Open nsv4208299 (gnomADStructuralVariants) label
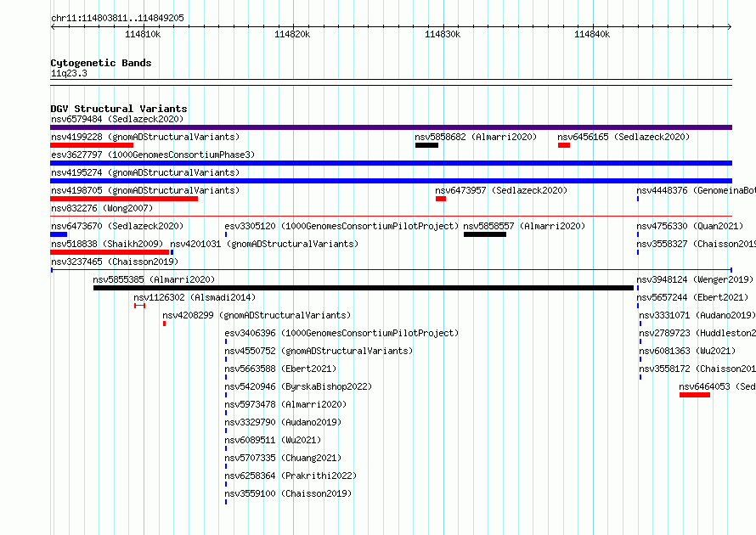The width and height of the screenshot is (756, 535). click(x=257, y=315)
